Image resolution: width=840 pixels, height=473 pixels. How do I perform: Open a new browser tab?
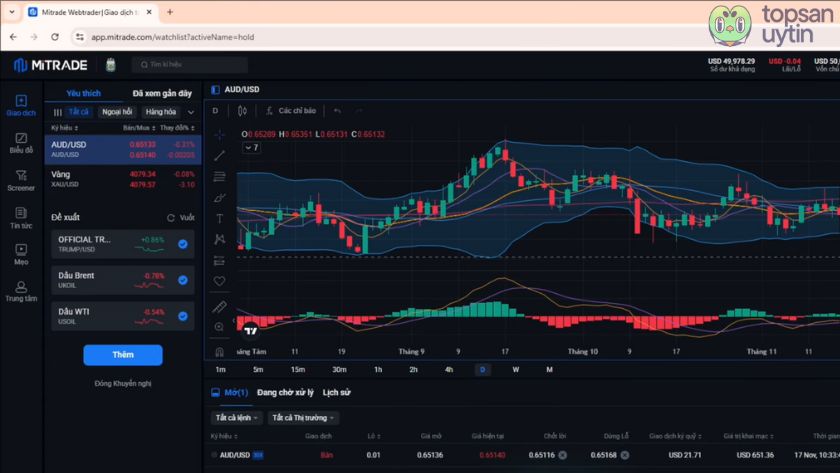(170, 12)
